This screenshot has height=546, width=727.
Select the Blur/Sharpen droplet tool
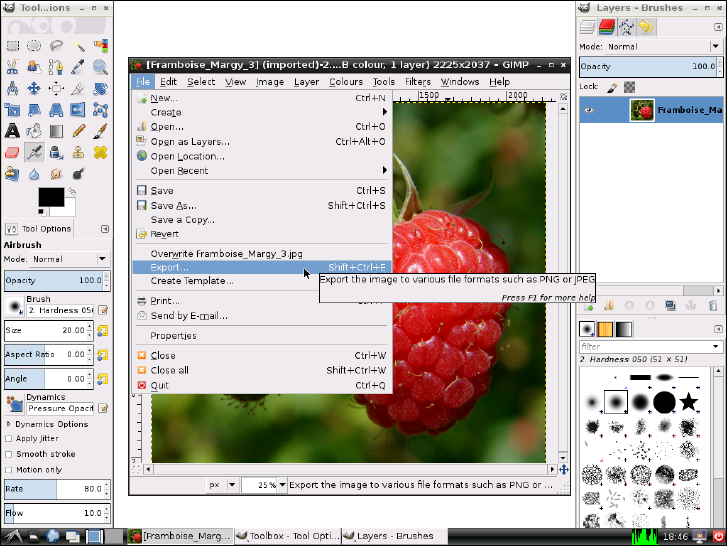point(34,174)
